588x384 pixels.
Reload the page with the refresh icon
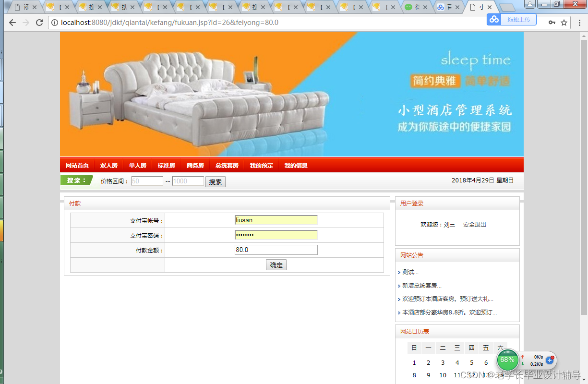(40, 22)
